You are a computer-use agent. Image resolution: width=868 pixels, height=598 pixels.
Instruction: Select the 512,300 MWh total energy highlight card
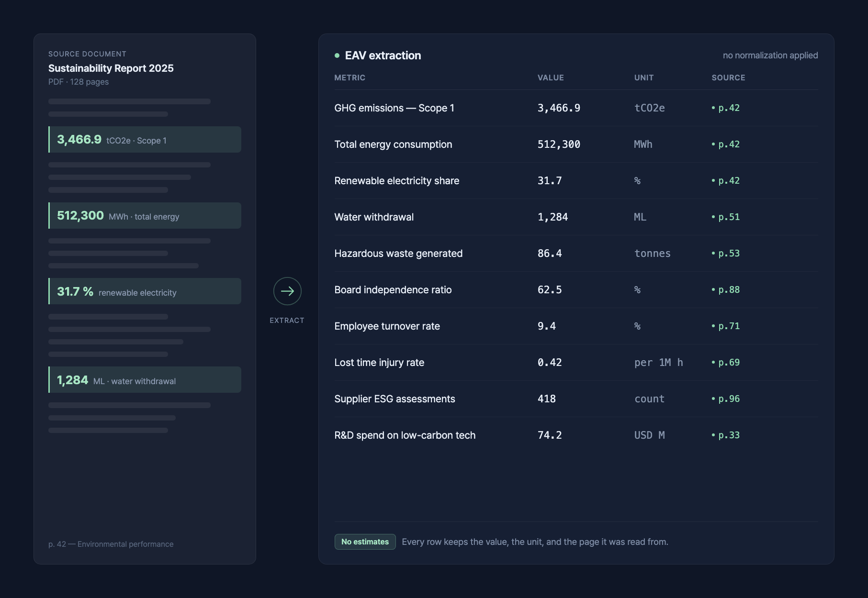pos(145,216)
